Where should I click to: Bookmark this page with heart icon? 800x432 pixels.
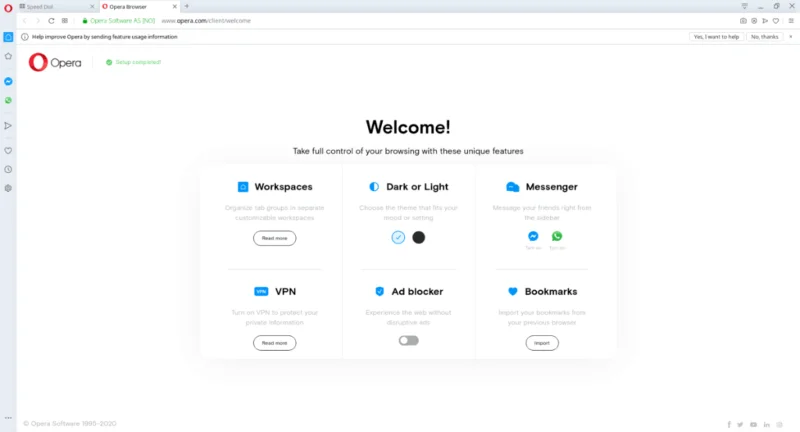(x=776, y=21)
